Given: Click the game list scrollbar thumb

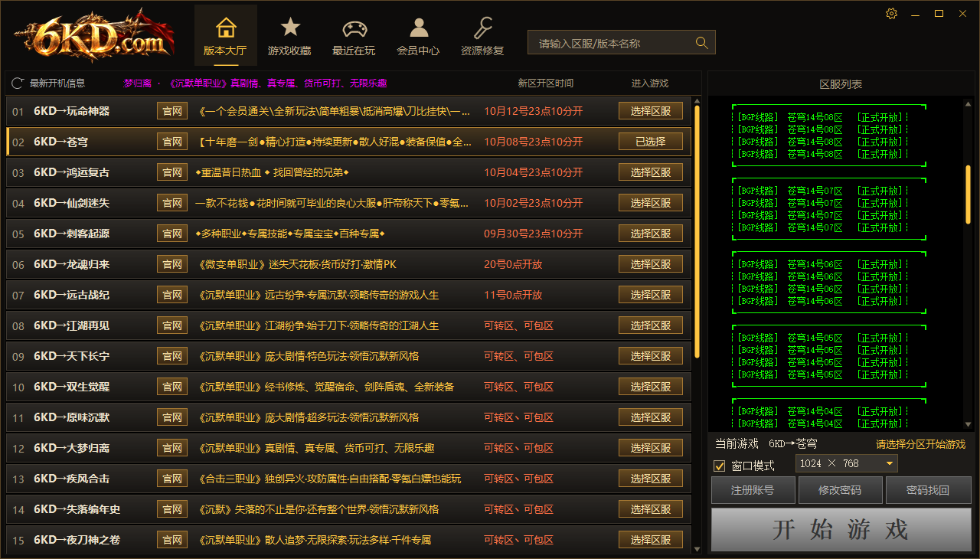Looking at the screenshot, I should click(697, 231).
